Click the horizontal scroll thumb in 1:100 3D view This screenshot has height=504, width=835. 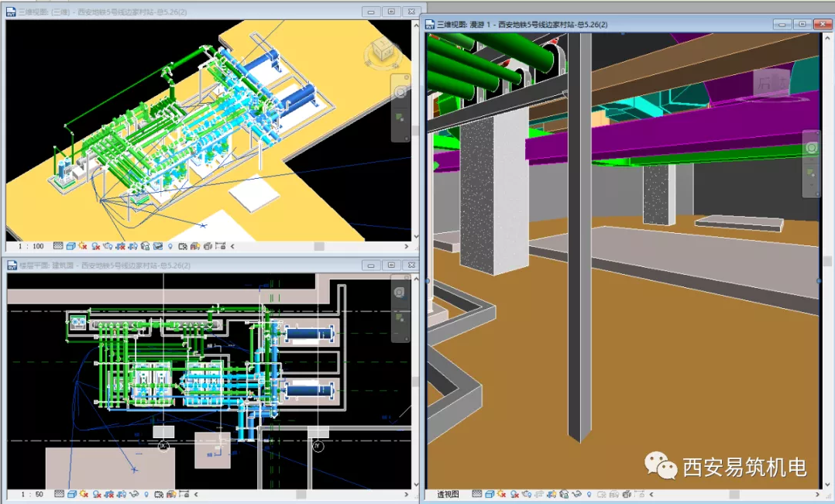319,246
